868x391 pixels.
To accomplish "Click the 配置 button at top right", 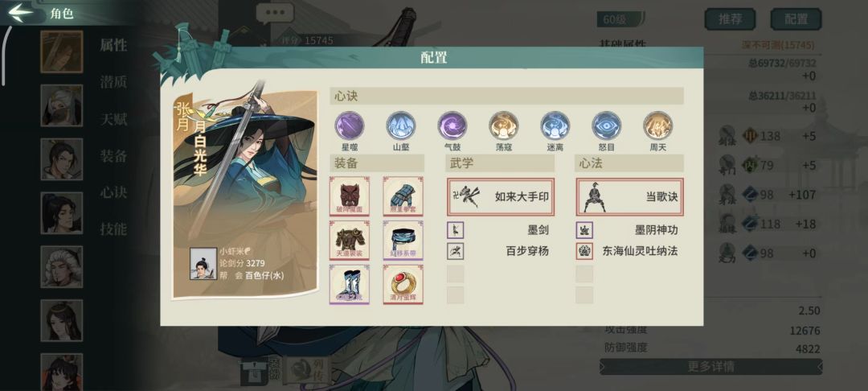I will [796, 19].
